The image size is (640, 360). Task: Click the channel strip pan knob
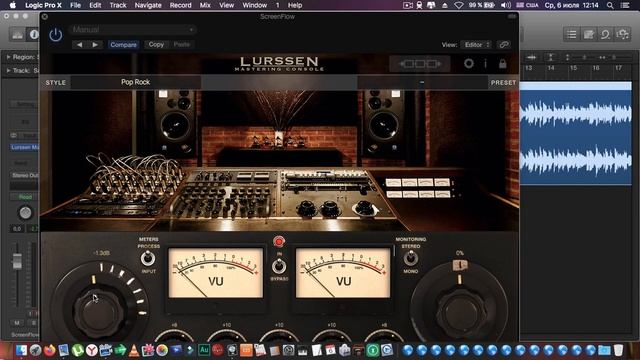click(x=25, y=213)
